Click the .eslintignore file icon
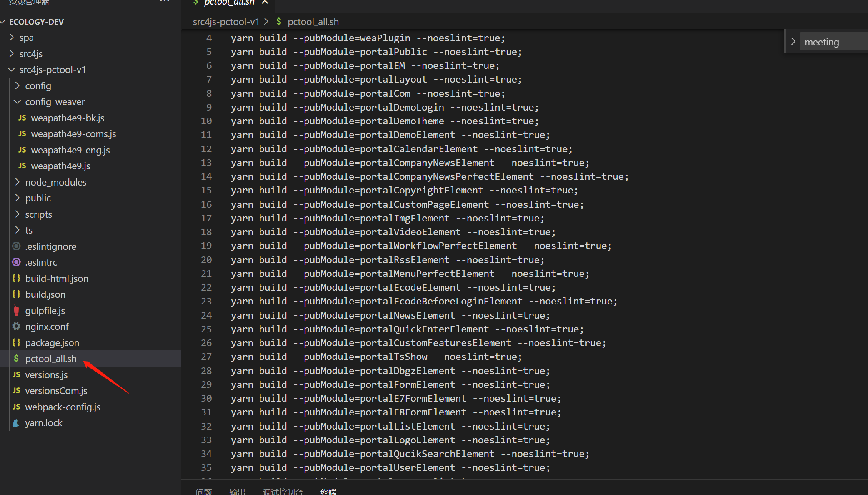 click(x=16, y=246)
